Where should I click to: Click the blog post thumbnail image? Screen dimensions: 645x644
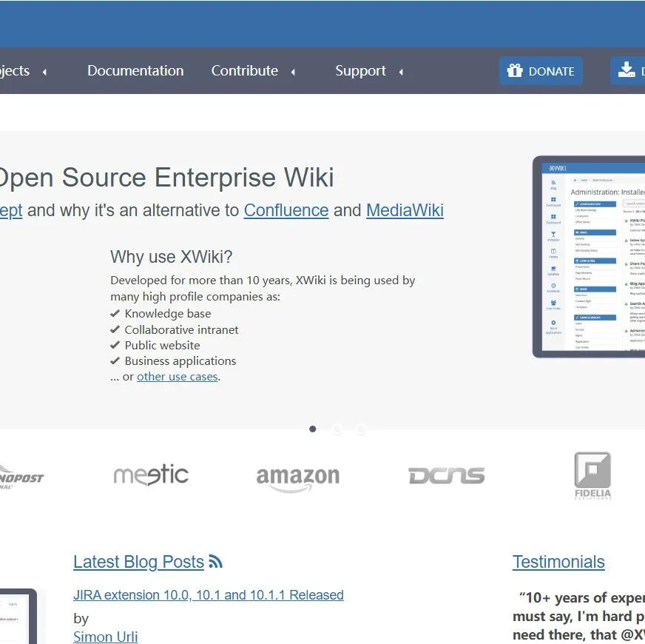(x=18, y=617)
